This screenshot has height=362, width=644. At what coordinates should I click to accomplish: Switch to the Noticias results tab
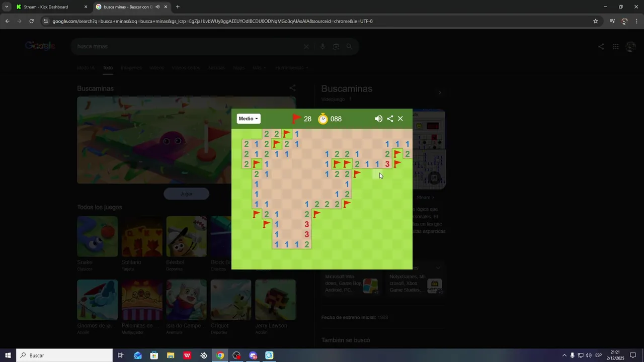(x=216, y=68)
